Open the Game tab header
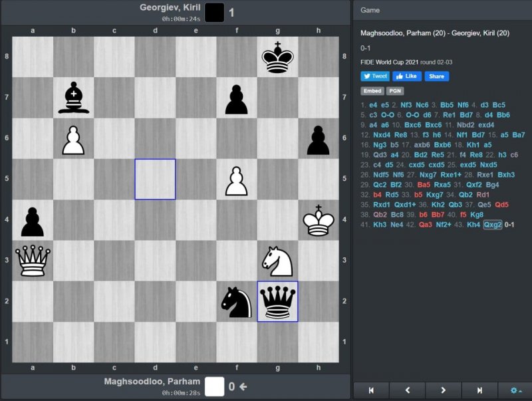Screen dimensions: 532x401 tap(370, 11)
